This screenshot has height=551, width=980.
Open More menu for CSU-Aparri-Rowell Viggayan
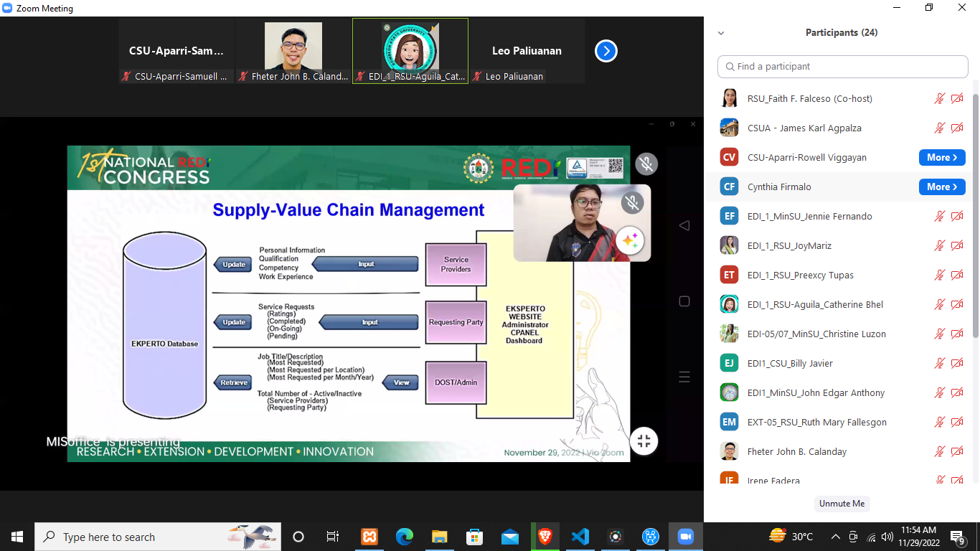(x=941, y=158)
